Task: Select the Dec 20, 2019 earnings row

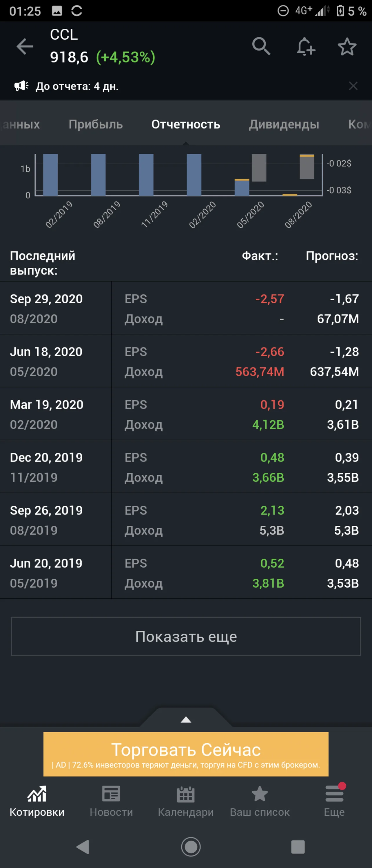Action: point(186,467)
